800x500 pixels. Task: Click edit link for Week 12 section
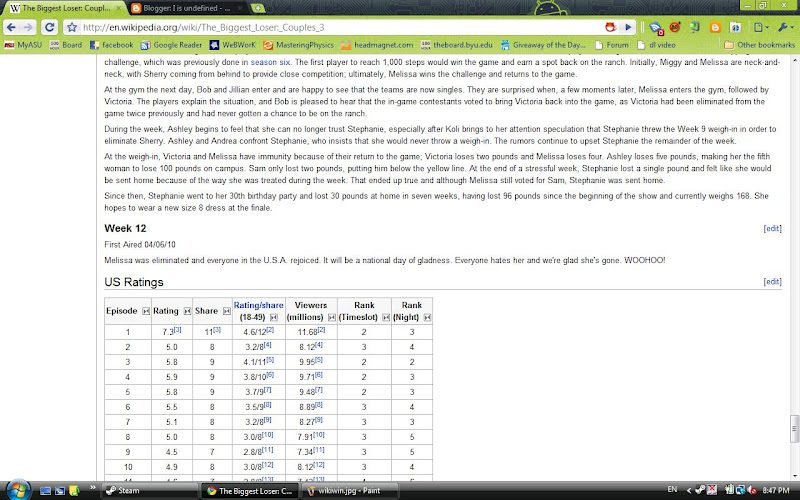[772, 229]
